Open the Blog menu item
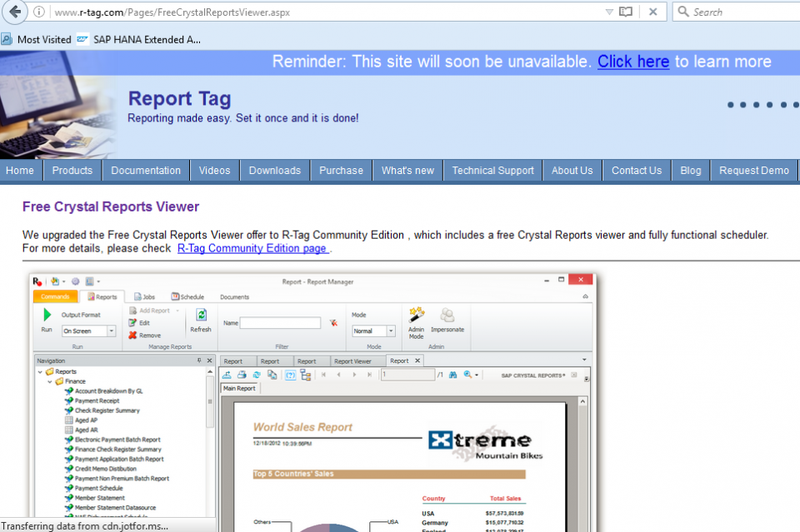The height and width of the screenshot is (532, 800). click(690, 171)
